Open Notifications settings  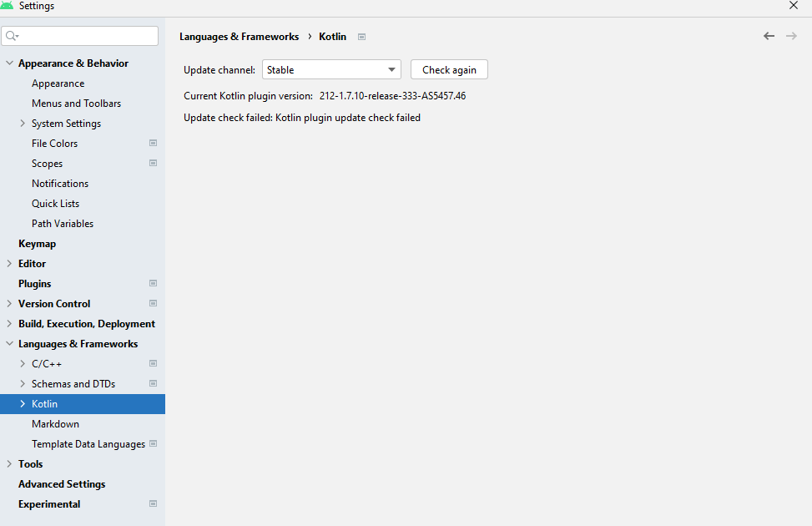(x=60, y=184)
